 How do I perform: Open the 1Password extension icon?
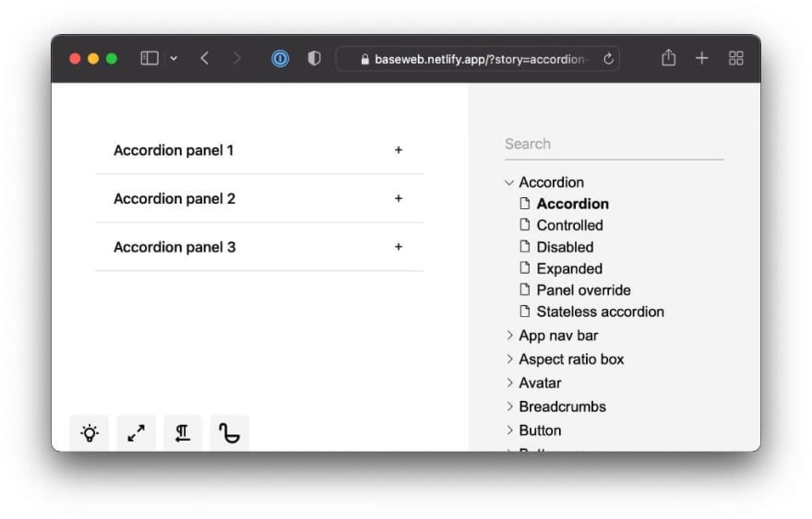(281, 58)
